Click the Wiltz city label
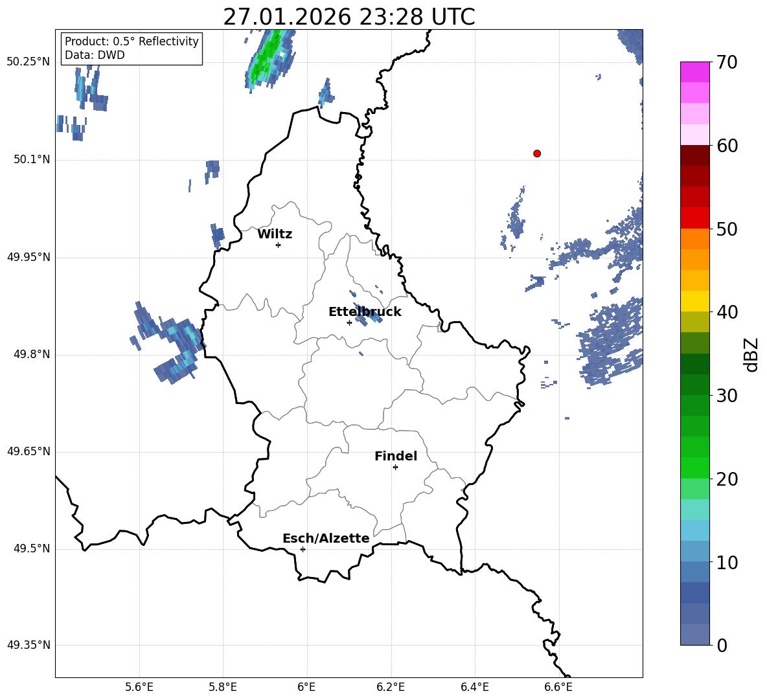 coord(275,234)
